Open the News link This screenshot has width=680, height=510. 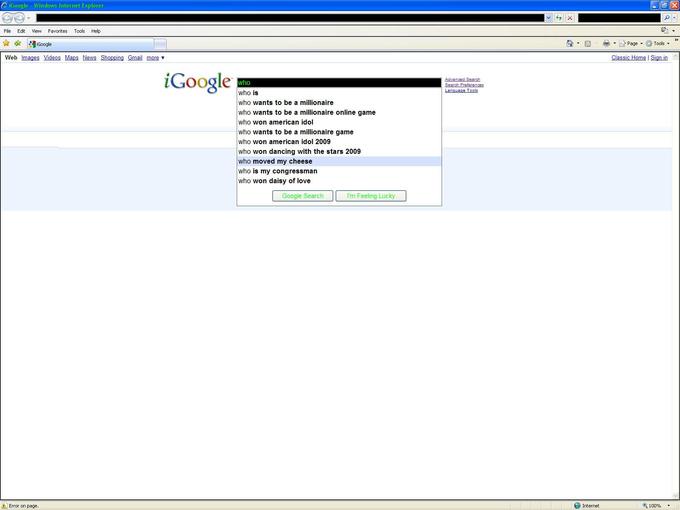click(89, 58)
